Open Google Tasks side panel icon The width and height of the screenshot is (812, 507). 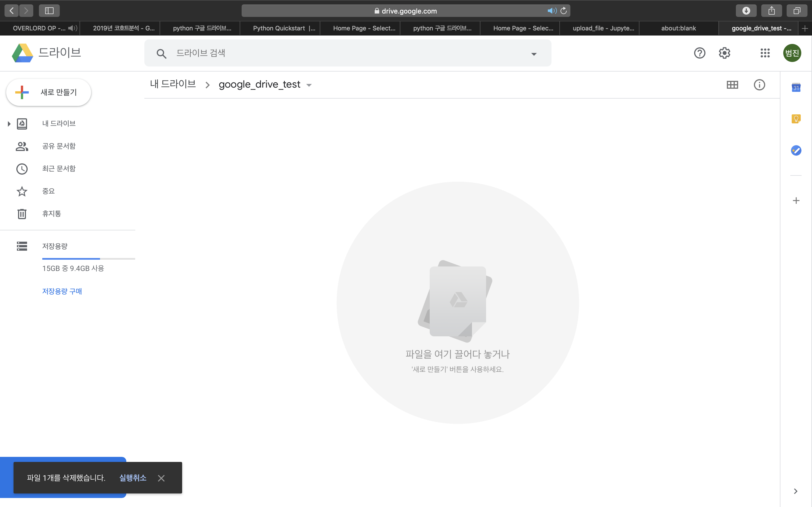(796, 150)
